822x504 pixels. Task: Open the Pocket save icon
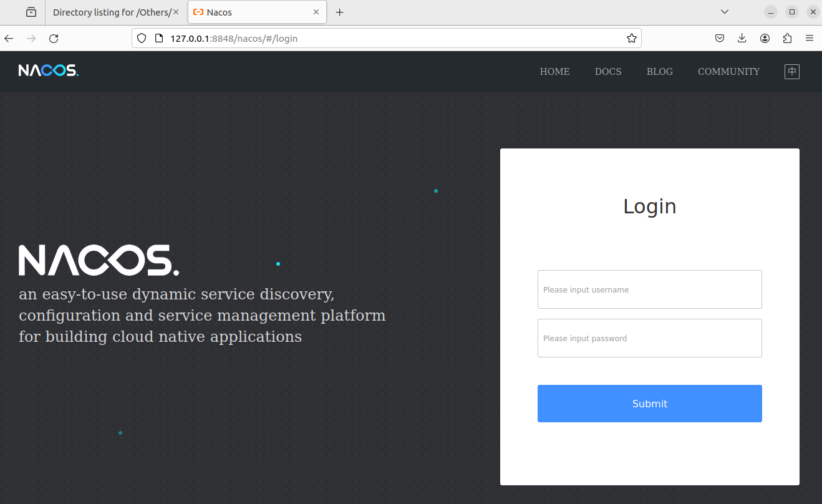(x=720, y=39)
